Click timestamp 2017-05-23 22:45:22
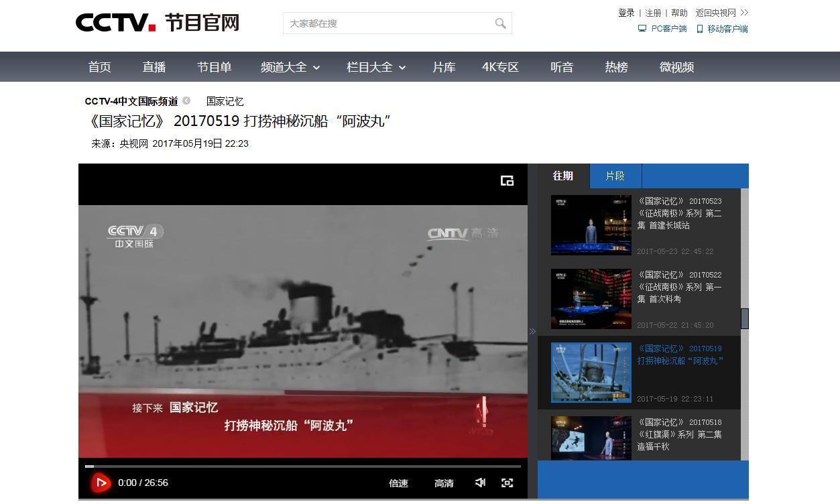The image size is (840, 504). (x=675, y=251)
